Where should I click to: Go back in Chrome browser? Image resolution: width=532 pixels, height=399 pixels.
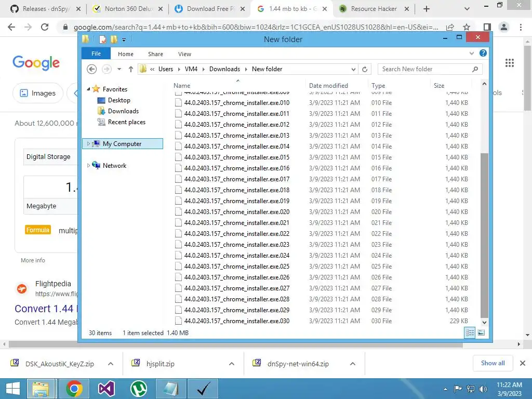[x=11, y=27]
